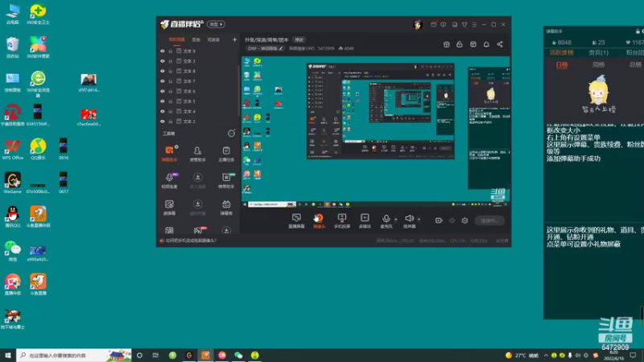Screen dimensions: 644x362
Task: Switch to the third scene tab
Action: [x=213, y=39]
